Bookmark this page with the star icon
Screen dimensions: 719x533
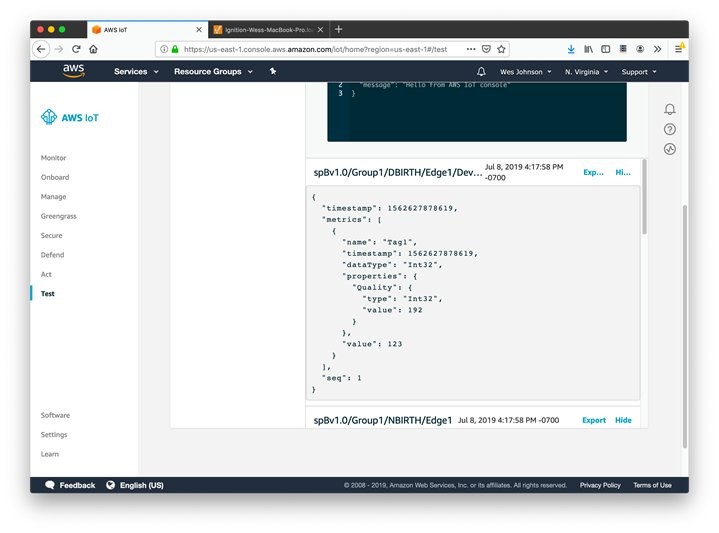pos(501,49)
